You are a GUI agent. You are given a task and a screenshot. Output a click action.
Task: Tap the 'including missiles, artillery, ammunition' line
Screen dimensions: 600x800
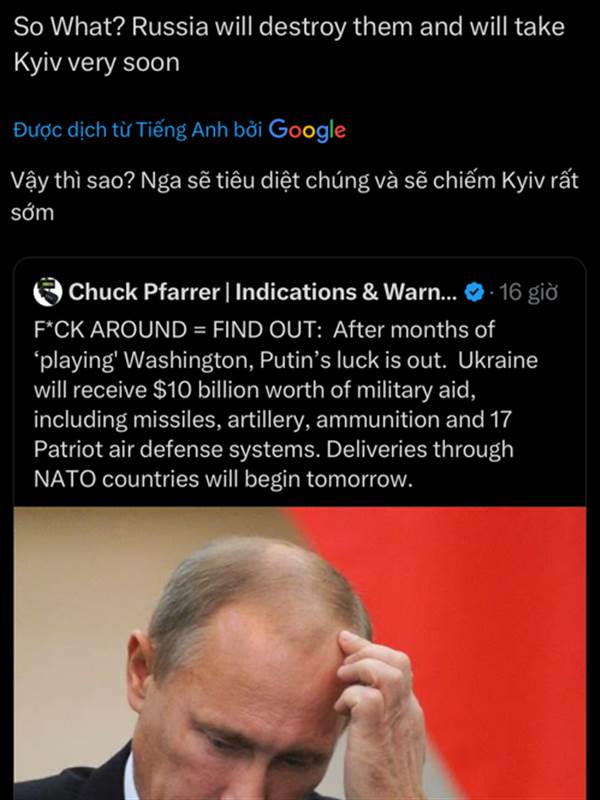click(272, 420)
